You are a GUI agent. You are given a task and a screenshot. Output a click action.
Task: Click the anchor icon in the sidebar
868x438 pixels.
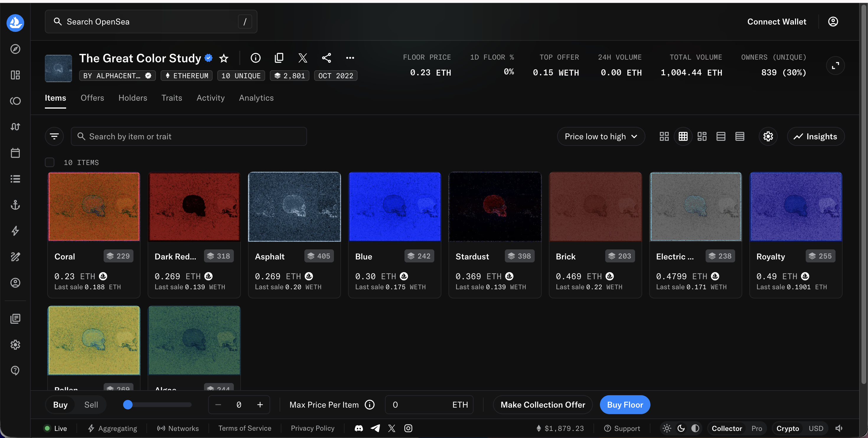(x=15, y=205)
